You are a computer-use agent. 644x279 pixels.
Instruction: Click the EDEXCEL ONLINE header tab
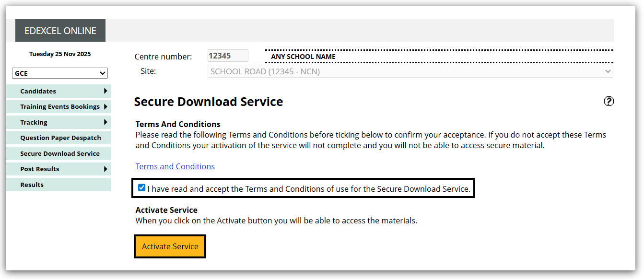[x=60, y=31]
